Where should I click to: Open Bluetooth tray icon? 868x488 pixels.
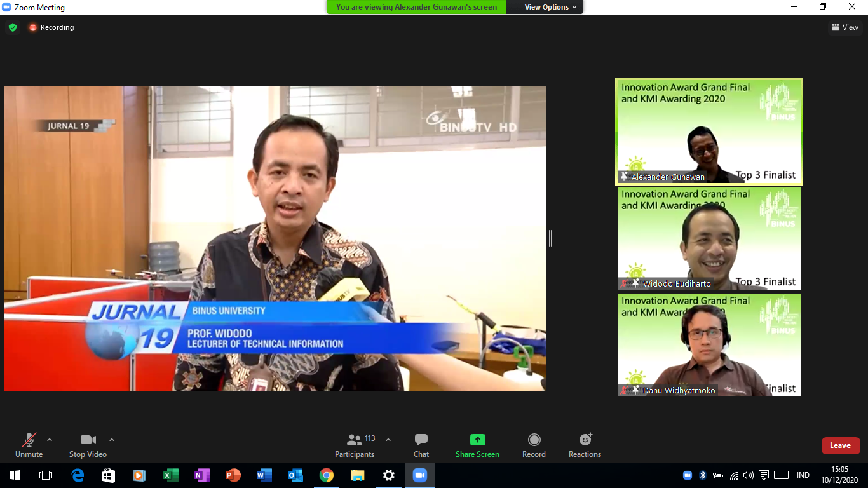703,475
